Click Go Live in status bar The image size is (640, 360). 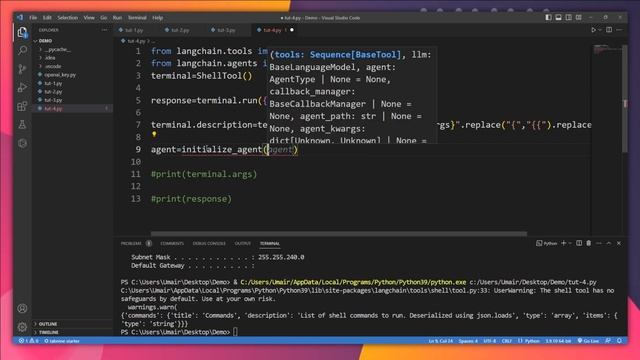589,341
